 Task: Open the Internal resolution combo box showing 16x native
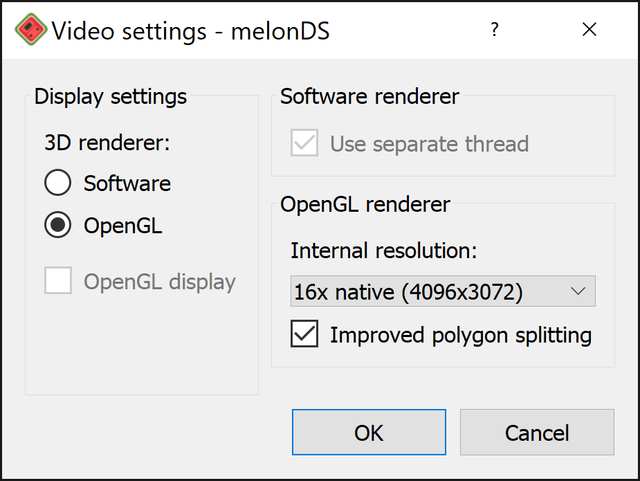click(443, 291)
